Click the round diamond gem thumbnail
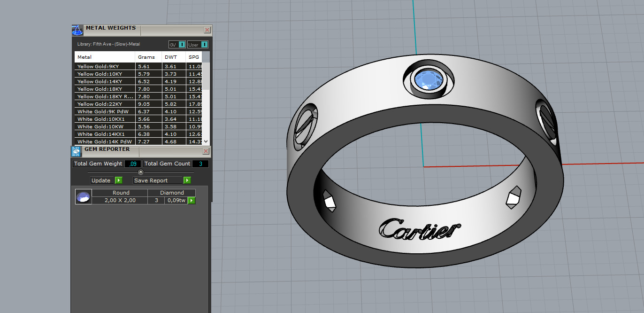644x313 pixels. pos(84,196)
